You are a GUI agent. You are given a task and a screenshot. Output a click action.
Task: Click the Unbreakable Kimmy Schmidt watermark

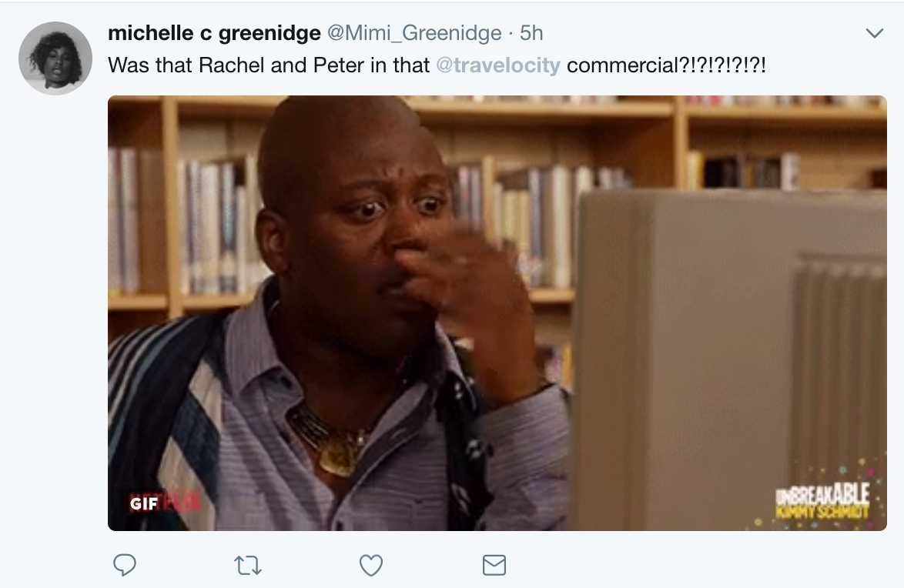822,500
